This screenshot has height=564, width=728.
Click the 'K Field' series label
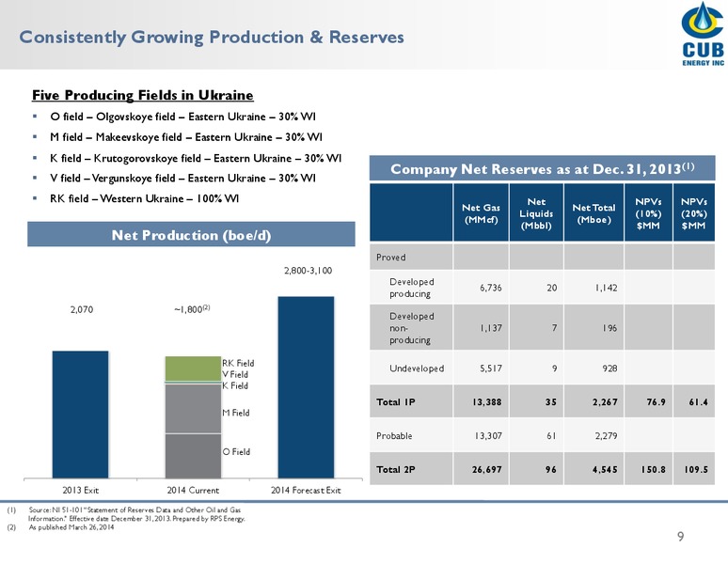(235, 386)
